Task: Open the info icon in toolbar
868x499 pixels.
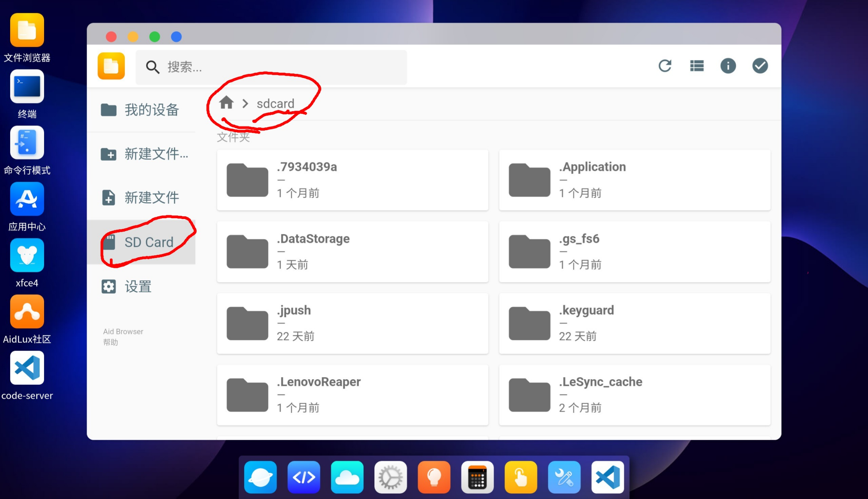Action: pos(728,66)
